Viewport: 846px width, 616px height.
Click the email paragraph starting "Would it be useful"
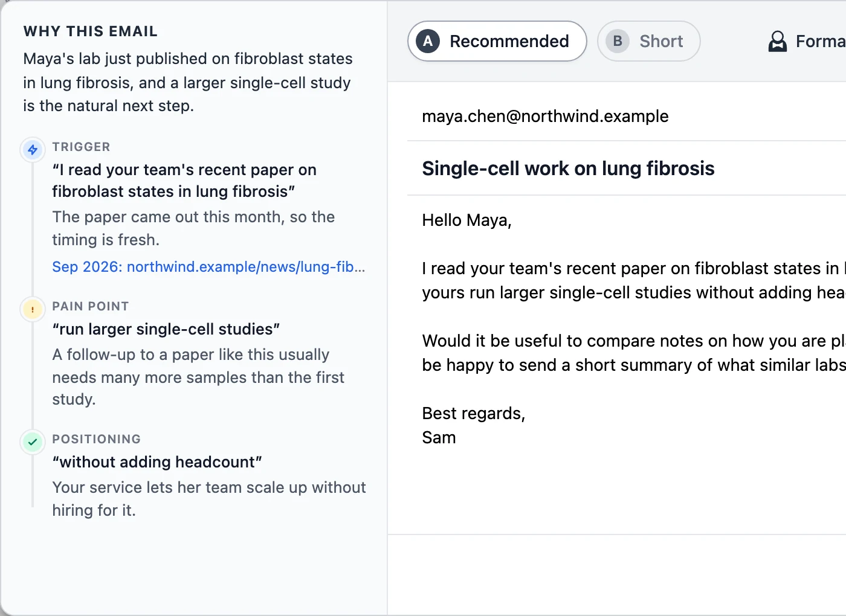(634, 353)
